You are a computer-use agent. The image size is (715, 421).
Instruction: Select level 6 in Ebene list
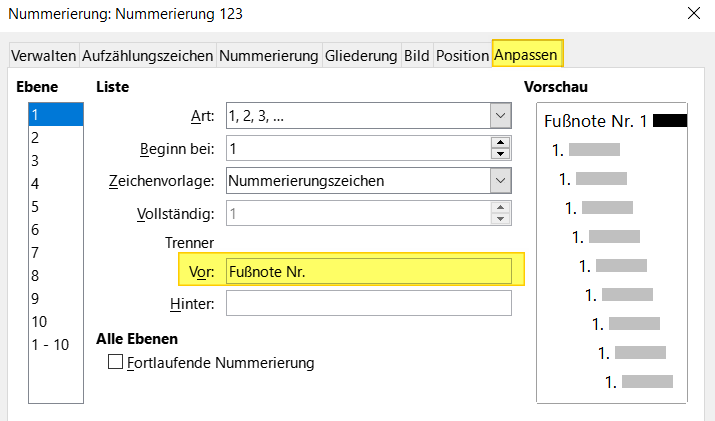56,229
